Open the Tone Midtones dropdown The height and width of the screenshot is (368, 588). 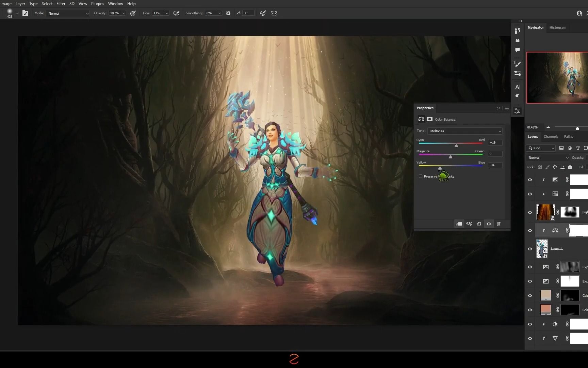tap(465, 131)
